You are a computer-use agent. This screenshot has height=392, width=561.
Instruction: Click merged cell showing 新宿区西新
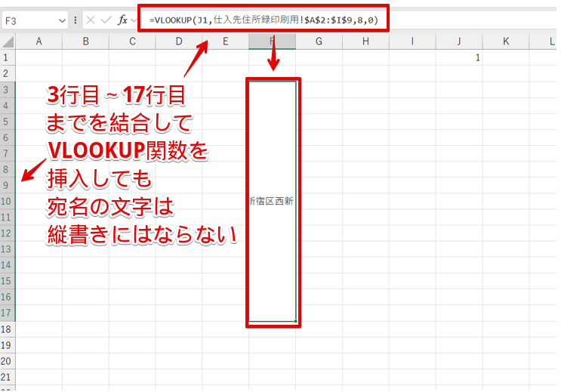273,201
